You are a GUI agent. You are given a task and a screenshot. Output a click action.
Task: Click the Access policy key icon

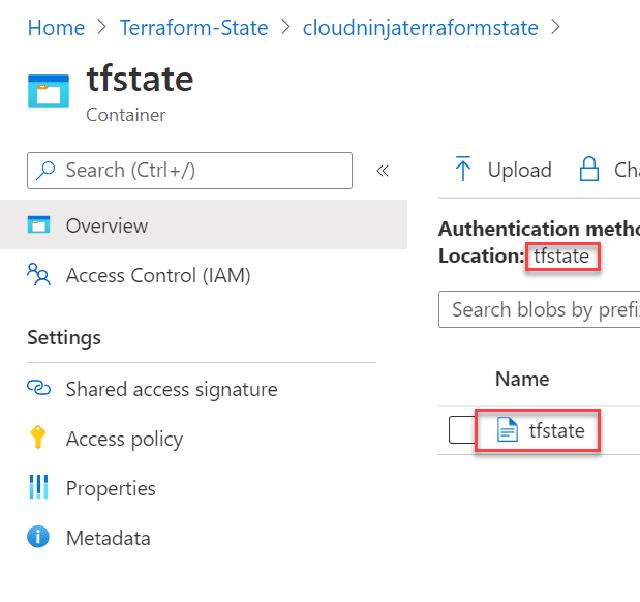coord(39,438)
